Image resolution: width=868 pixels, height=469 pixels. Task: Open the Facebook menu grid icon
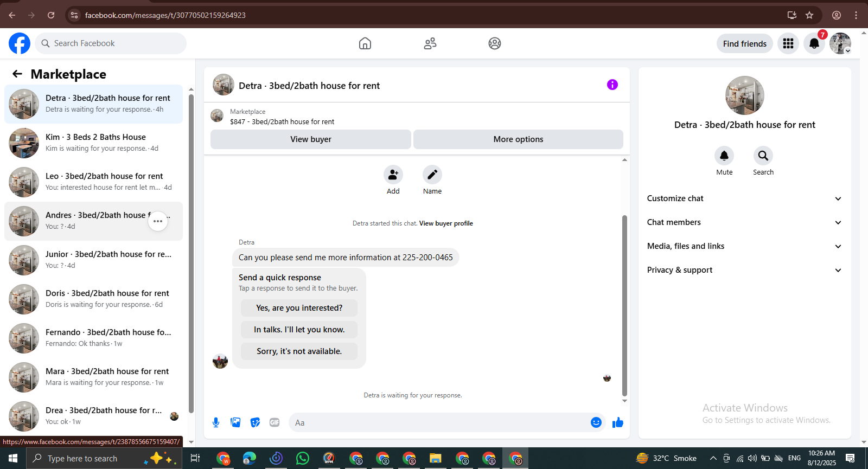pyautogui.click(x=788, y=43)
